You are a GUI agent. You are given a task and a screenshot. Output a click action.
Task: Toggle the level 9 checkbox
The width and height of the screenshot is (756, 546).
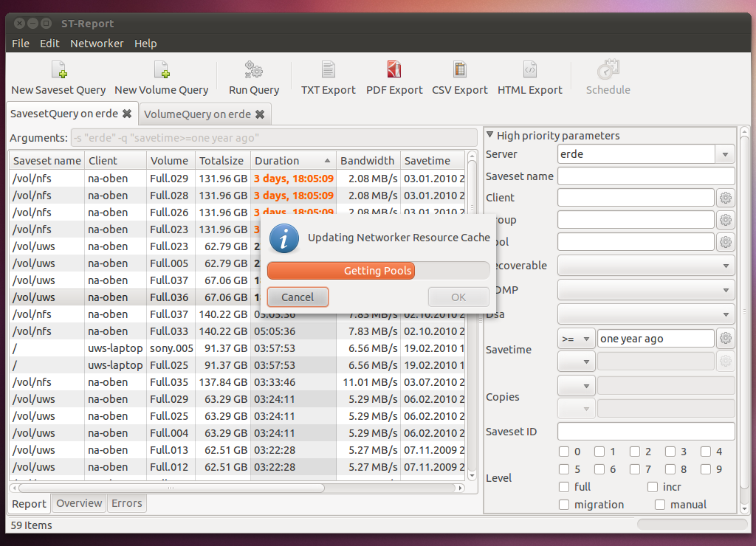[706, 469]
